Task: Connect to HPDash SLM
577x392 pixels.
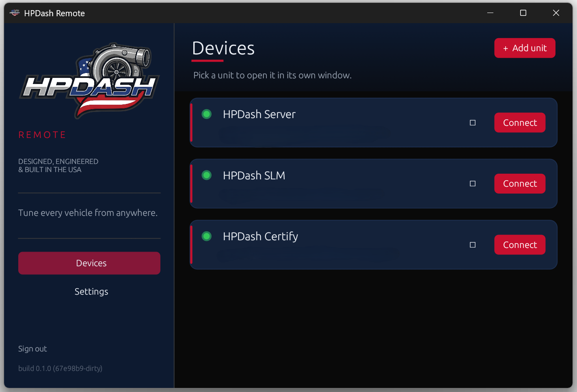Action: 520,183
